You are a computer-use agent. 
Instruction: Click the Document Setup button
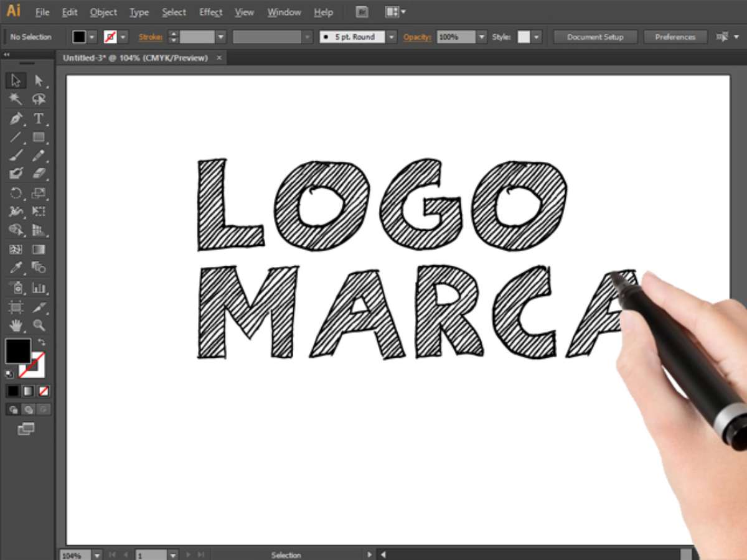[x=595, y=37]
